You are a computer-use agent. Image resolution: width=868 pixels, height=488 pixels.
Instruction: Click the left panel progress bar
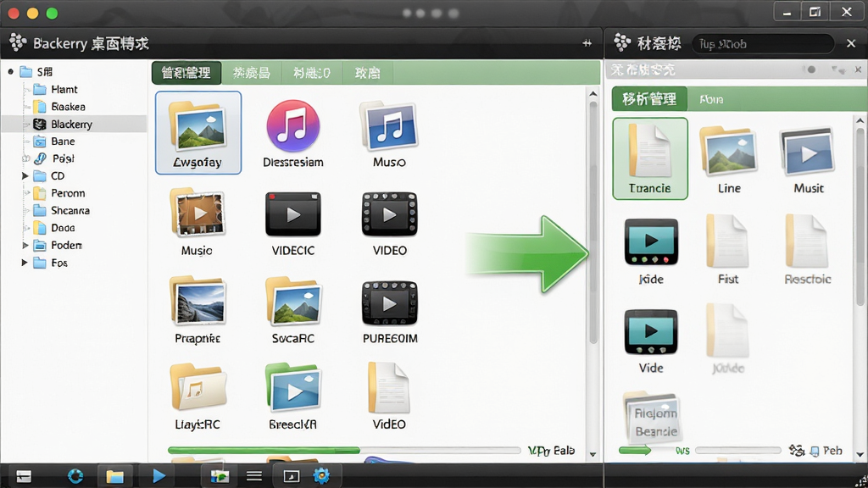coord(344,451)
